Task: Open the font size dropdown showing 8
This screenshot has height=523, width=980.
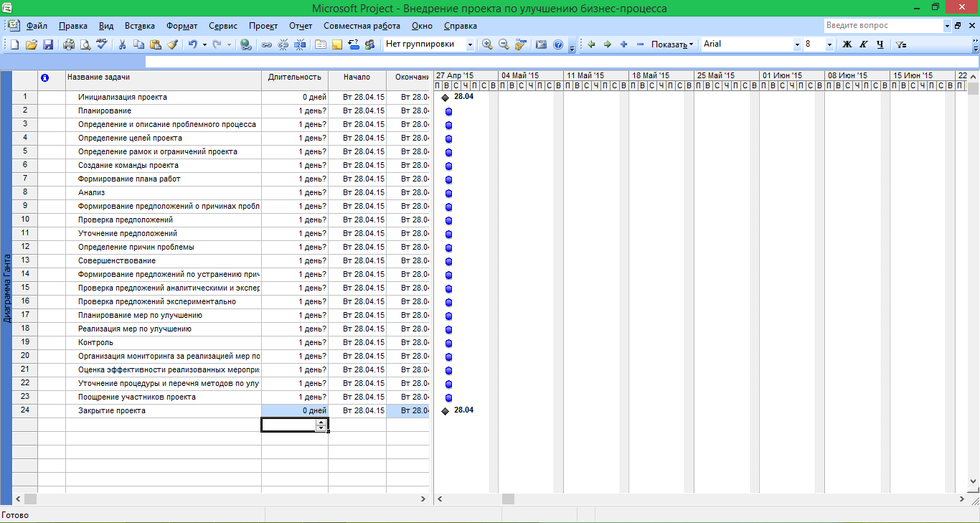Action: point(830,44)
